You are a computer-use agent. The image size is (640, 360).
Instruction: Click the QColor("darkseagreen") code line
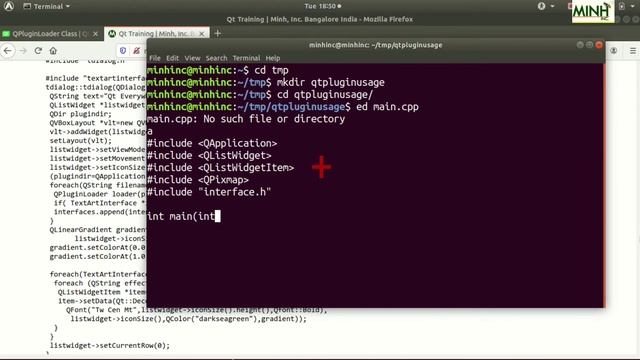(x=188, y=319)
